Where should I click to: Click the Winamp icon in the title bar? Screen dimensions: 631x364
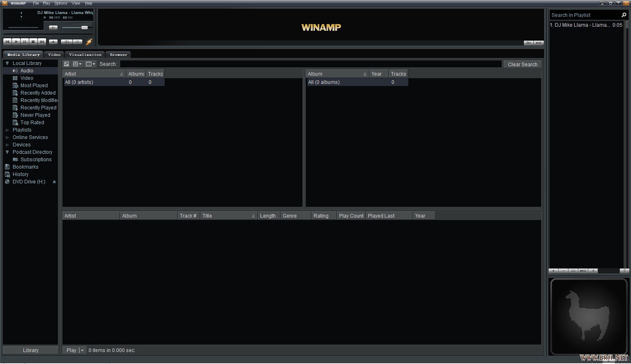click(x=5, y=3)
